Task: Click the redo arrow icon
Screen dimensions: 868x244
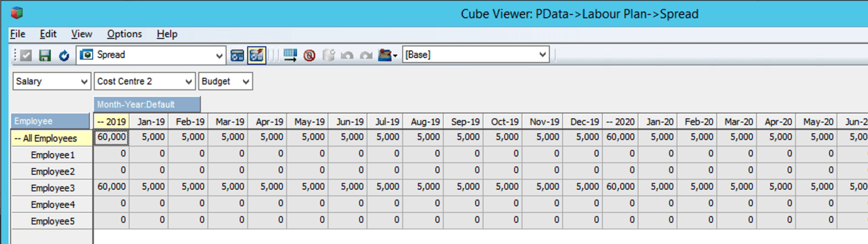Action: pos(366,55)
